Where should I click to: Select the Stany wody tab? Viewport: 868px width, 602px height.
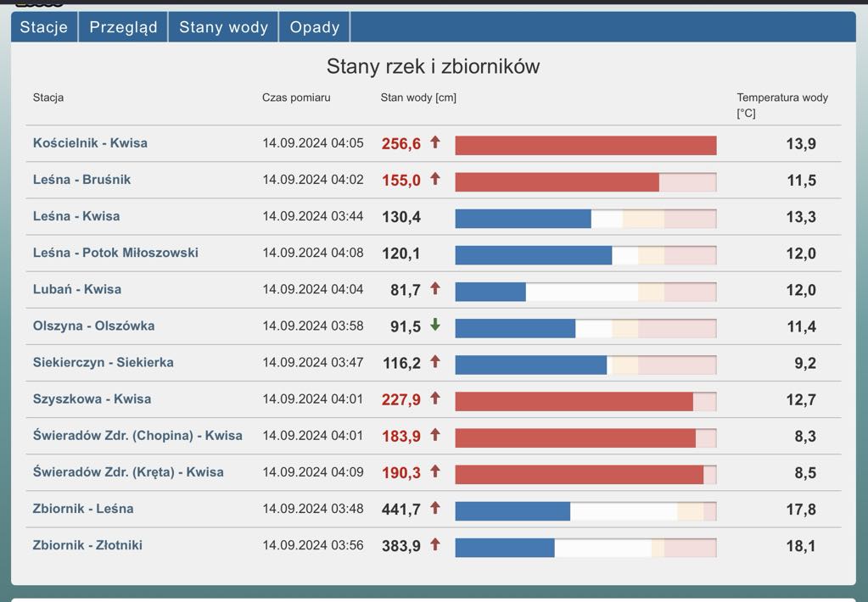pyautogui.click(x=223, y=27)
